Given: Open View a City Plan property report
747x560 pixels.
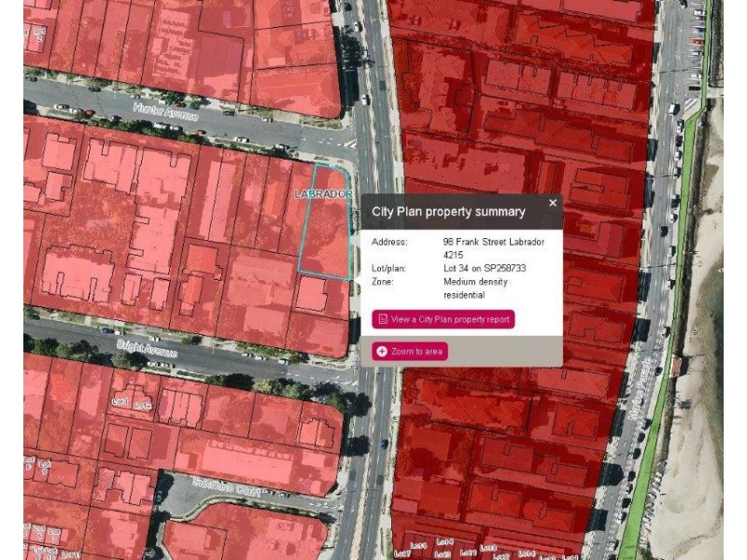Looking at the screenshot, I should (444, 319).
